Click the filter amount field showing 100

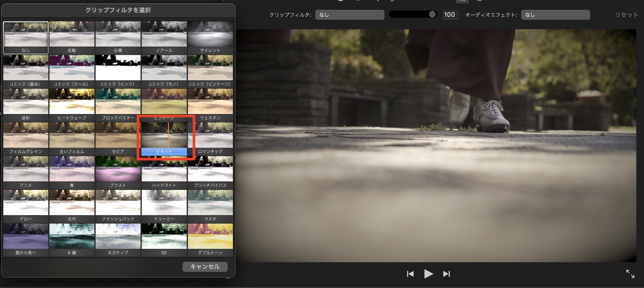[x=450, y=15]
